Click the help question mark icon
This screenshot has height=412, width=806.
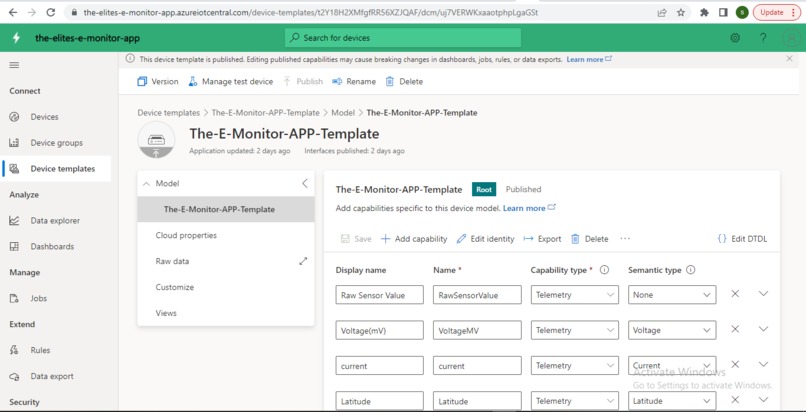763,38
